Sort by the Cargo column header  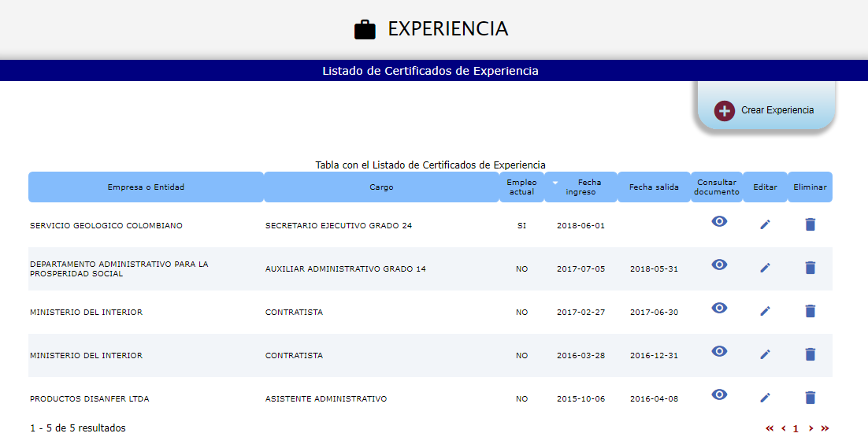(x=381, y=187)
